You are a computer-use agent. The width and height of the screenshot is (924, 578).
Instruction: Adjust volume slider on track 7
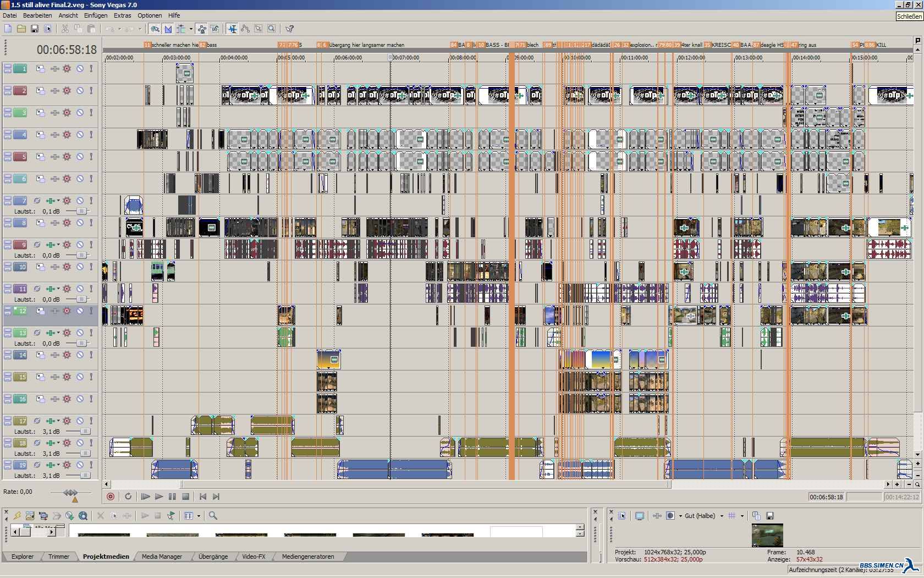[81, 211]
